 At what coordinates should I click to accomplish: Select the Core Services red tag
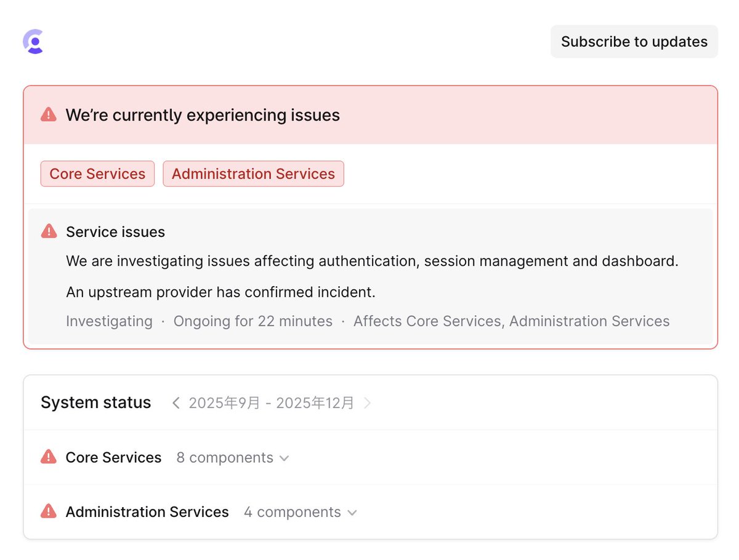(97, 174)
